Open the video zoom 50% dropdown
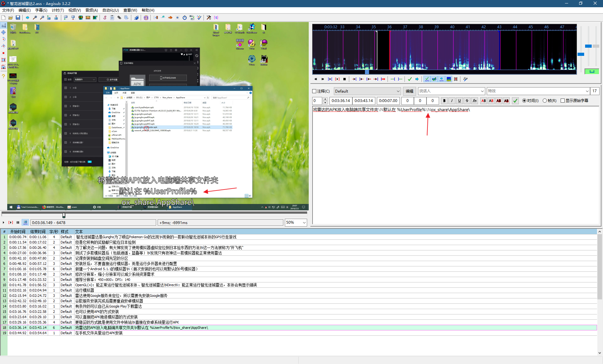Viewport: 603px width, 364px height. (303, 222)
